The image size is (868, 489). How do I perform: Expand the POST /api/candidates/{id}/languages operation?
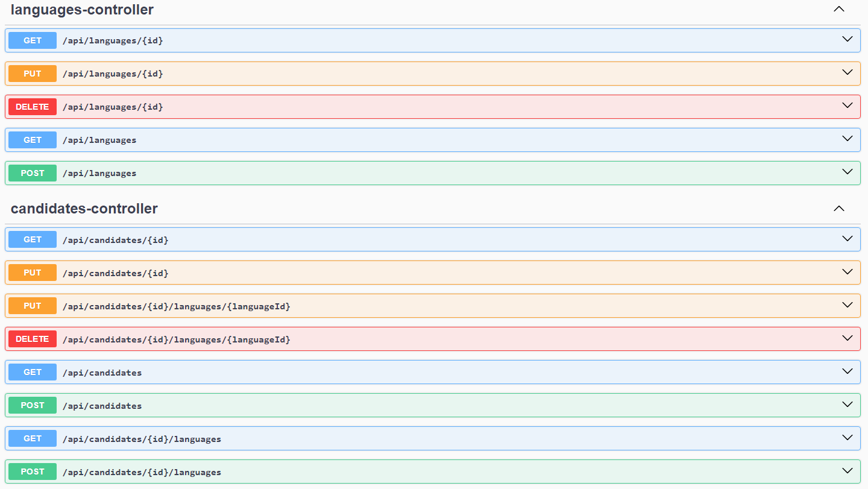point(846,471)
